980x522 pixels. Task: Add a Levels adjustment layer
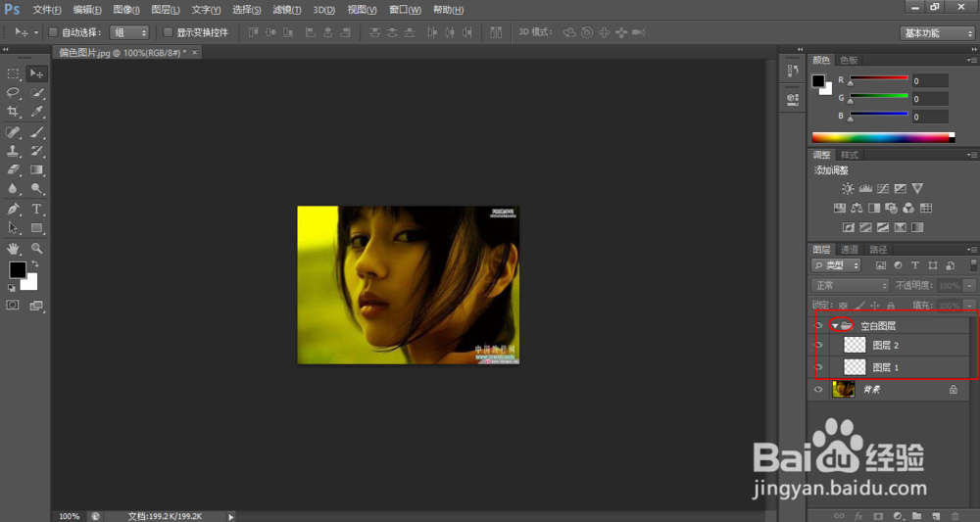[x=865, y=188]
